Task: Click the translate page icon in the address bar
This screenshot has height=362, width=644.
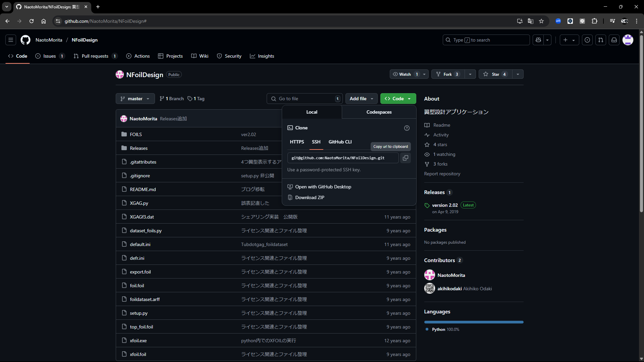Action: coord(531,21)
